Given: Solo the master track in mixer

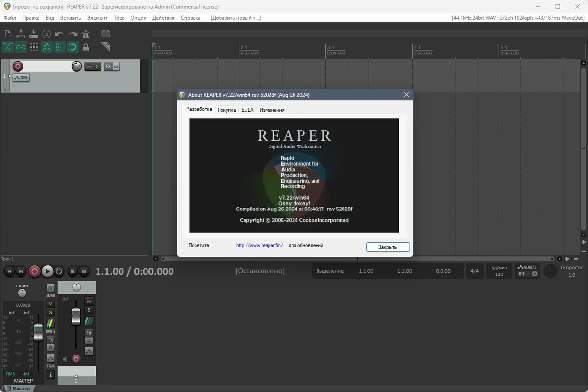Looking at the screenshot, I should (x=50, y=312).
